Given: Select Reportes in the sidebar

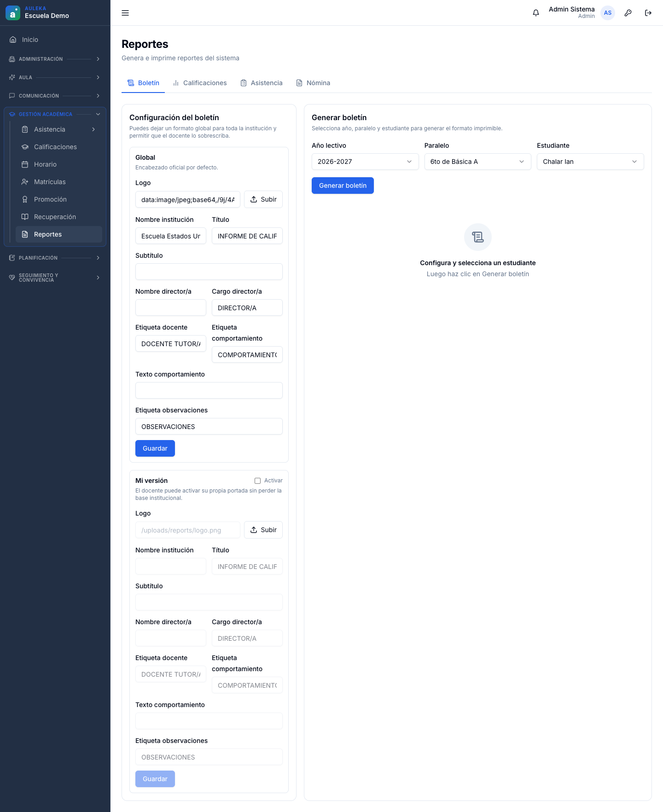Looking at the screenshot, I should point(59,234).
